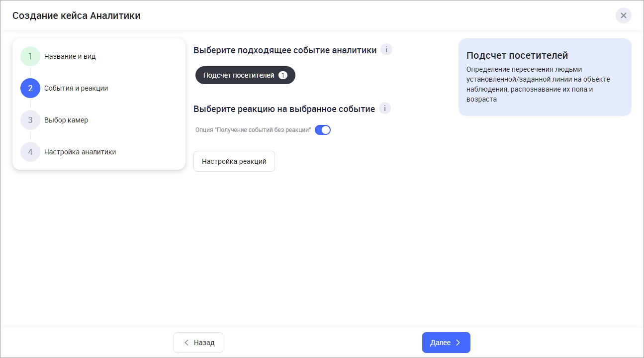Open "Настройка реакций" settings
This screenshot has height=358, width=644.
pyautogui.click(x=234, y=161)
